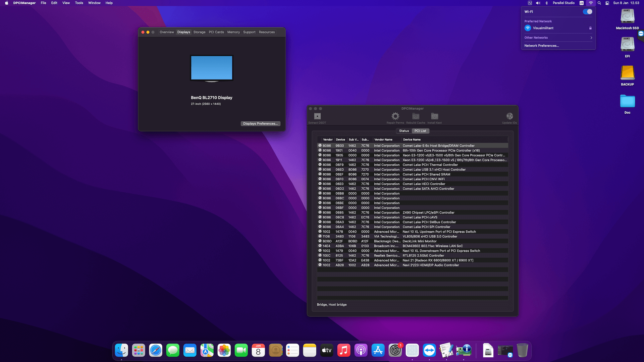Switch to the Storage tab

(x=199, y=32)
